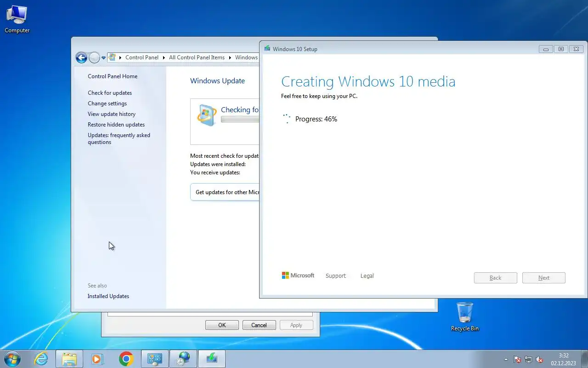Go back in the Control Panel window
588x368 pixels.
(81, 57)
